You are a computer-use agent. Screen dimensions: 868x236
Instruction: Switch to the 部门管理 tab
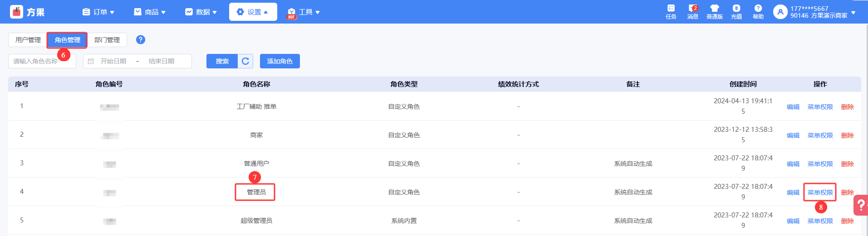[x=107, y=40]
